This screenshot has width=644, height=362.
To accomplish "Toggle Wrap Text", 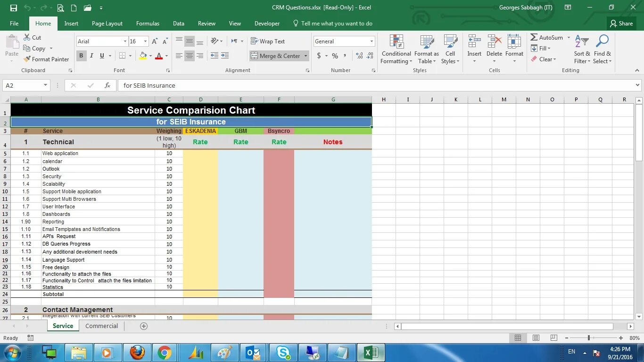I will point(268,41).
